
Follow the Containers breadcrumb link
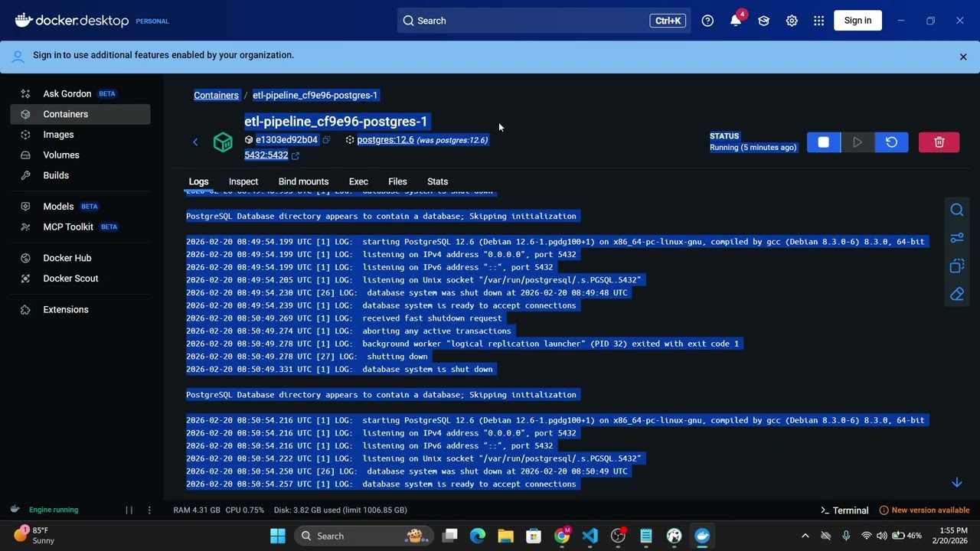coord(216,95)
